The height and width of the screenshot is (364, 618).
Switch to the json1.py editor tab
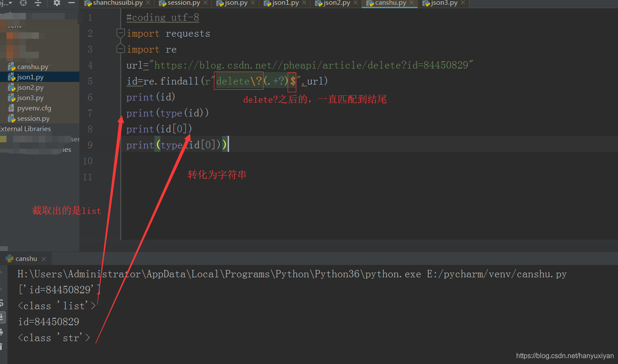click(285, 3)
